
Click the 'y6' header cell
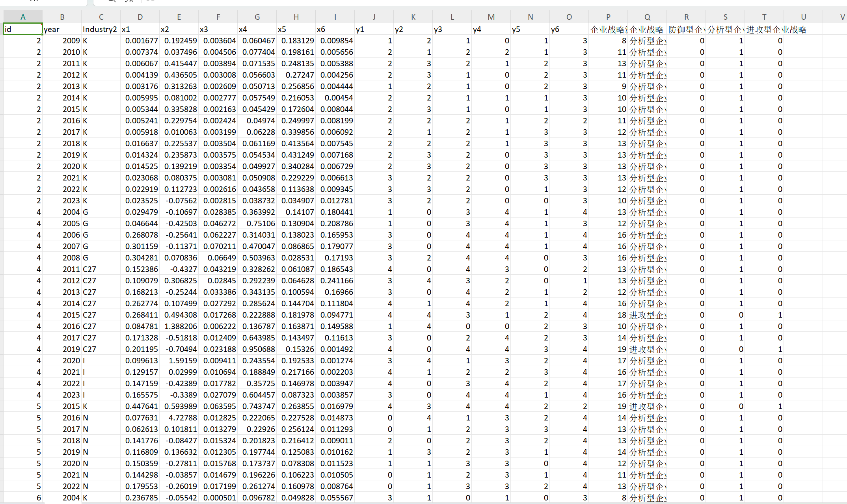(x=569, y=29)
